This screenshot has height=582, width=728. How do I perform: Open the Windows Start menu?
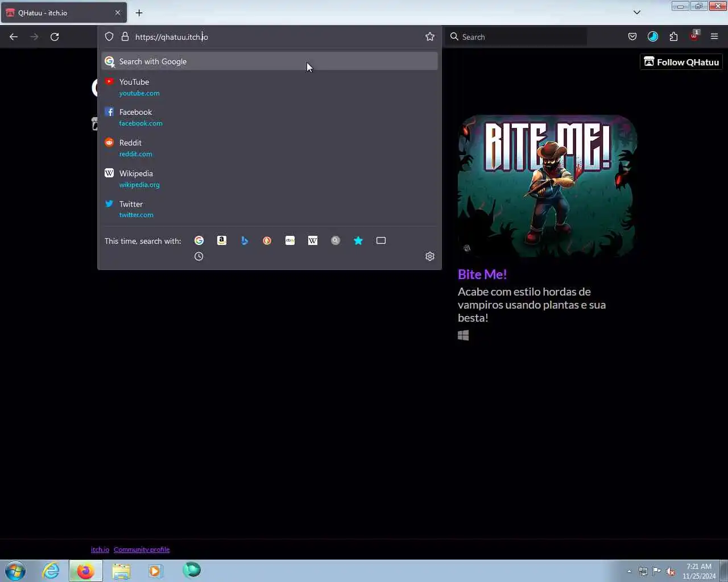[15, 571]
